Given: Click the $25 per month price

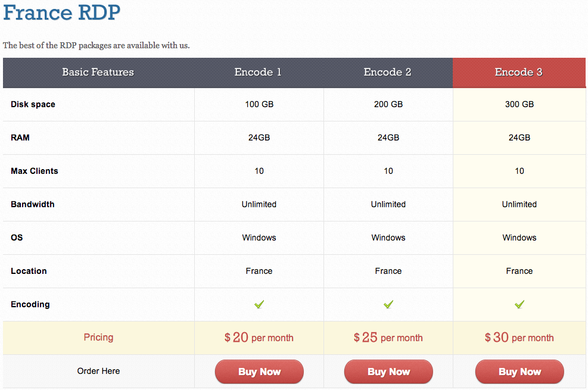Looking at the screenshot, I should [x=388, y=338].
